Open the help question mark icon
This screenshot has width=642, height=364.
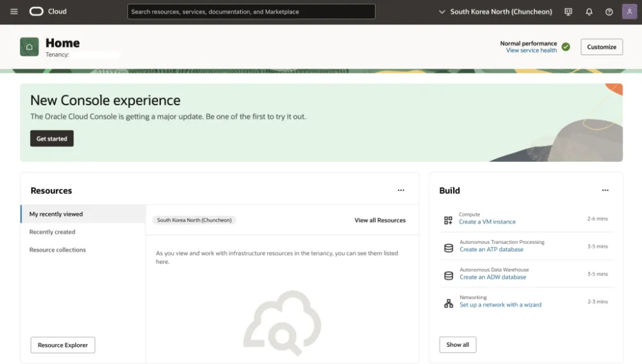click(x=609, y=12)
